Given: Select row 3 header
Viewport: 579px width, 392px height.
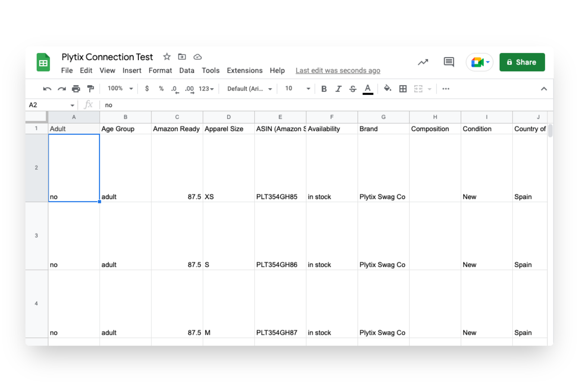Looking at the screenshot, I should tap(36, 236).
